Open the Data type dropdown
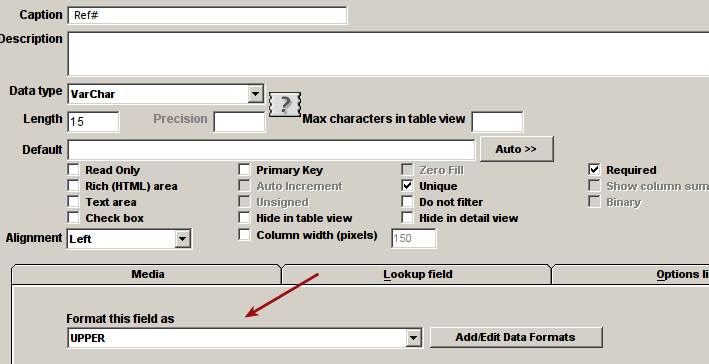This screenshot has height=364, width=709. click(x=255, y=94)
